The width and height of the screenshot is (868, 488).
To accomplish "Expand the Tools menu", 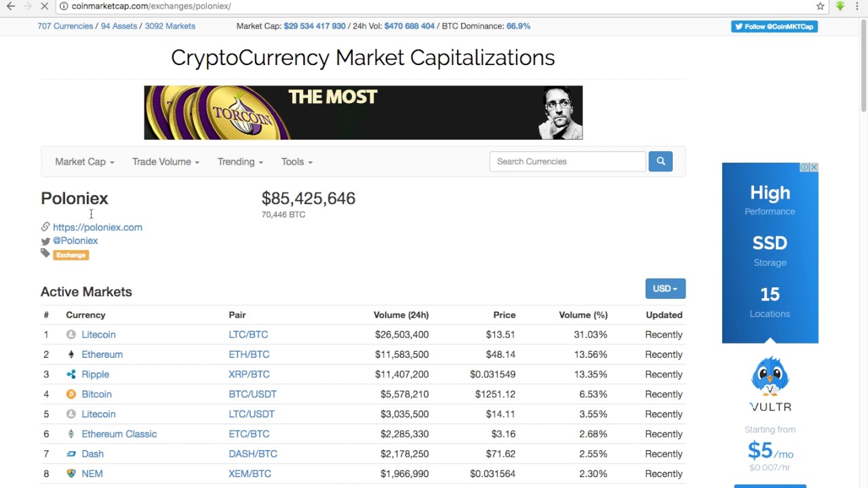I will 297,161.
